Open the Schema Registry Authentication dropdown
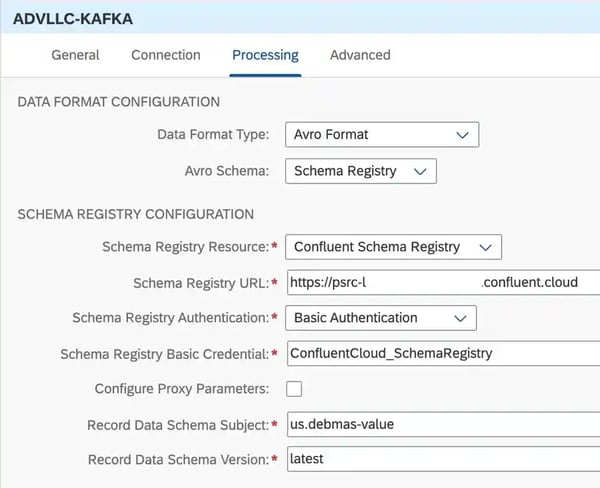Image resolution: width=600 pixels, height=488 pixels. [x=460, y=318]
